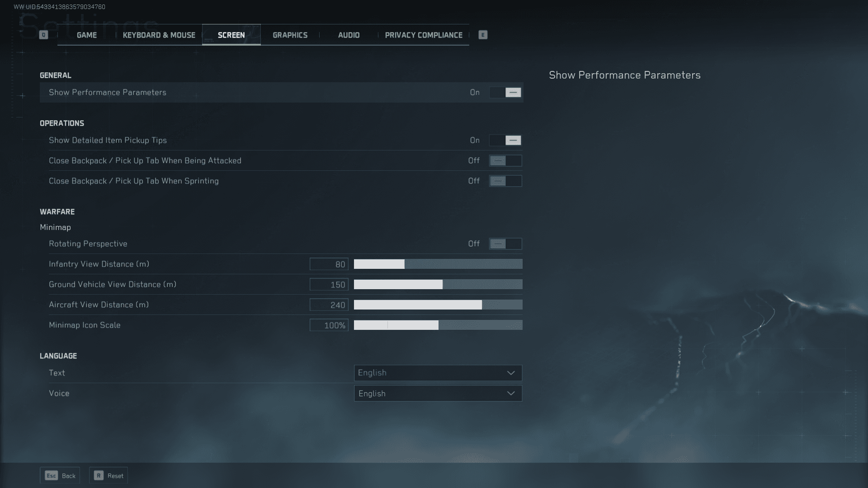This screenshot has width=868, height=488.
Task: Toggle Show Performance Parameters switch
Action: tap(505, 93)
